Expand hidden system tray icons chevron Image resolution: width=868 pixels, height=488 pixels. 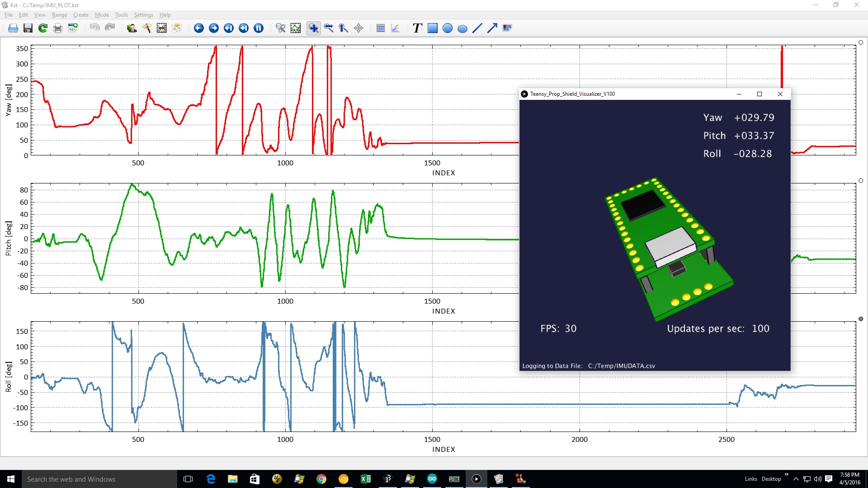pos(796,479)
